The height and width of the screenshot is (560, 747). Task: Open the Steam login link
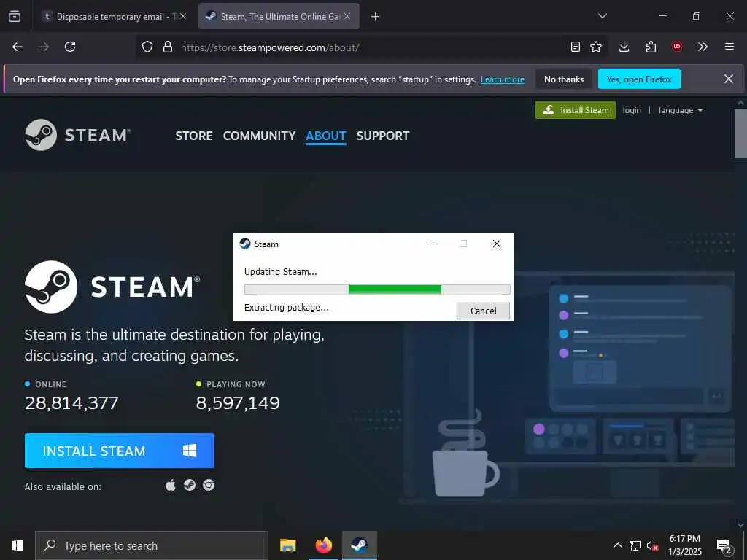point(632,110)
